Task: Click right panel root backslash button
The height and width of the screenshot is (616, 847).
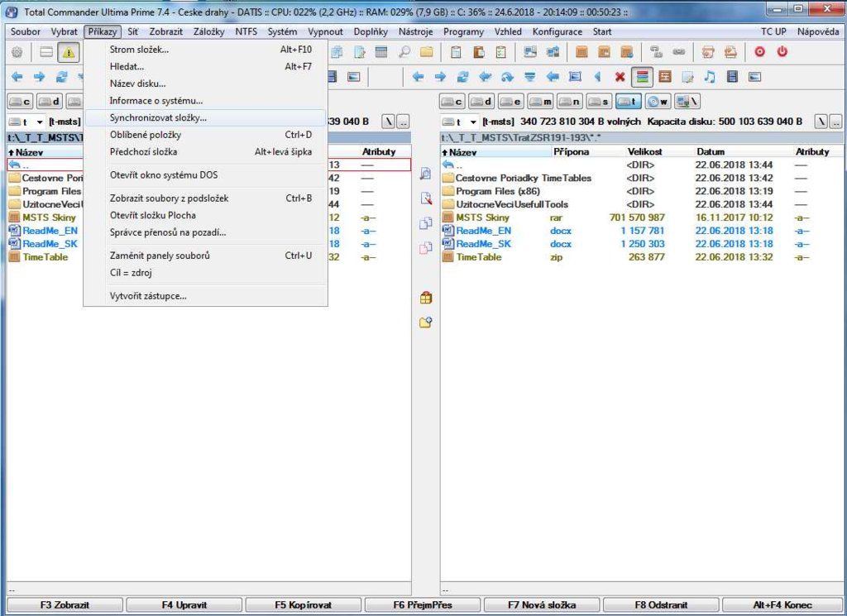Action: point(821,122)
